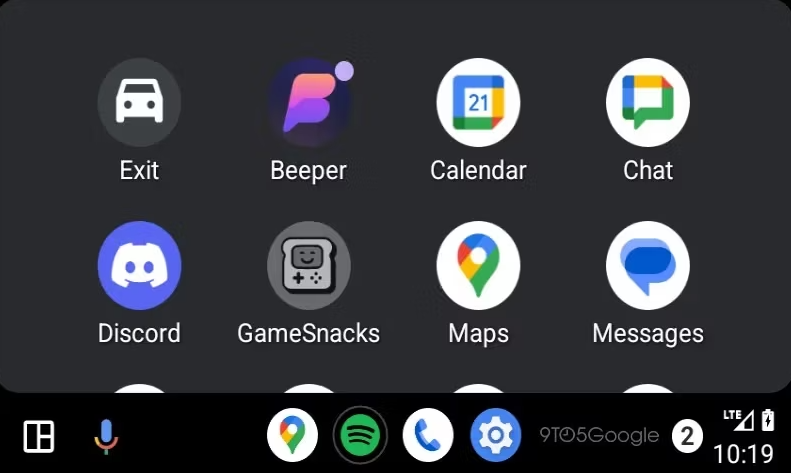Image resolution: width=791 pixels, height=473 pixels.
Task: Open Spotify from the taskbar
Action: point(360,435)
